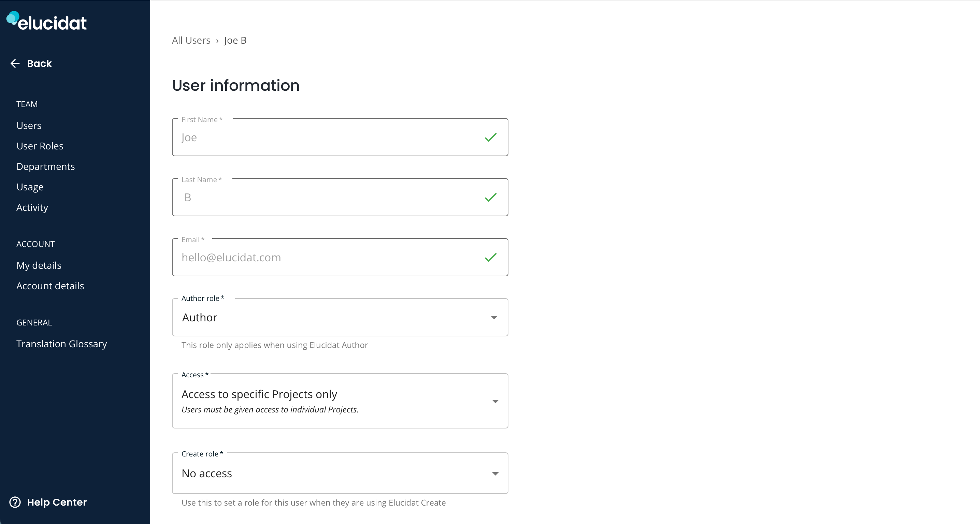Click the 'GENERAL' section label
Image resolution: width=980 pixels, height=524 pixels.
point(34,322)
